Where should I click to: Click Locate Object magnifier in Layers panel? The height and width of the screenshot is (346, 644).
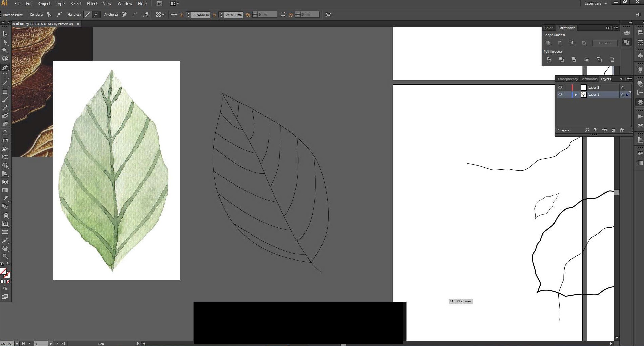pyautogui.click(x=587, y=130)
